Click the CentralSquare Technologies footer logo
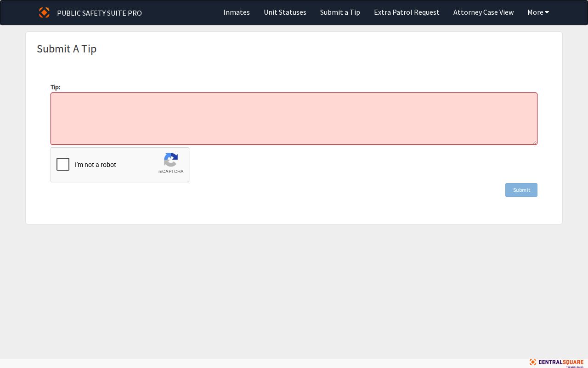The height and width of the screenshot is (368, 588). 556,363
